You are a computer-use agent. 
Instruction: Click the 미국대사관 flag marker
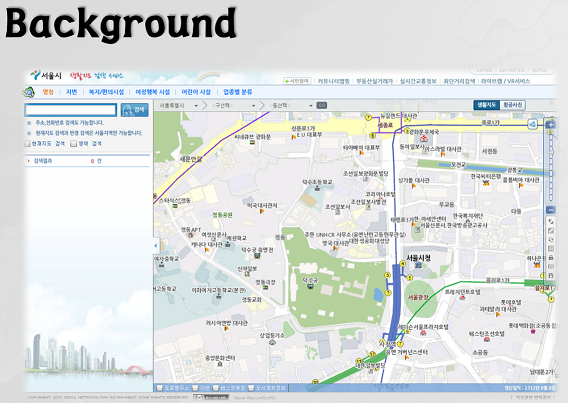262,211
